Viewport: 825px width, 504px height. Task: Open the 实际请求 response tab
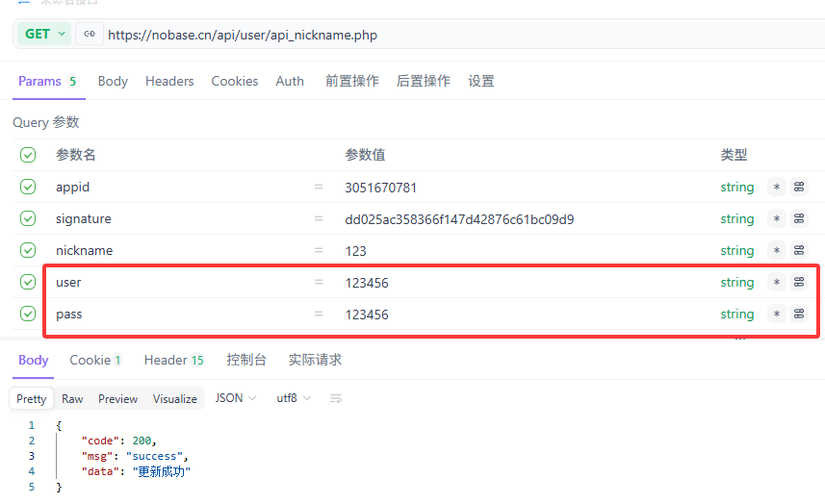tap(315, 360)
